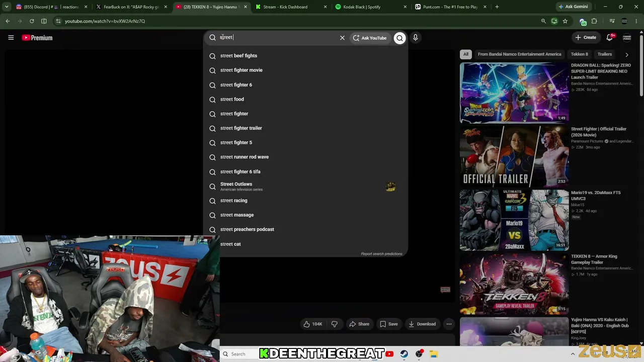Select the 'Tekken 8' filter chip

point(579,54)
